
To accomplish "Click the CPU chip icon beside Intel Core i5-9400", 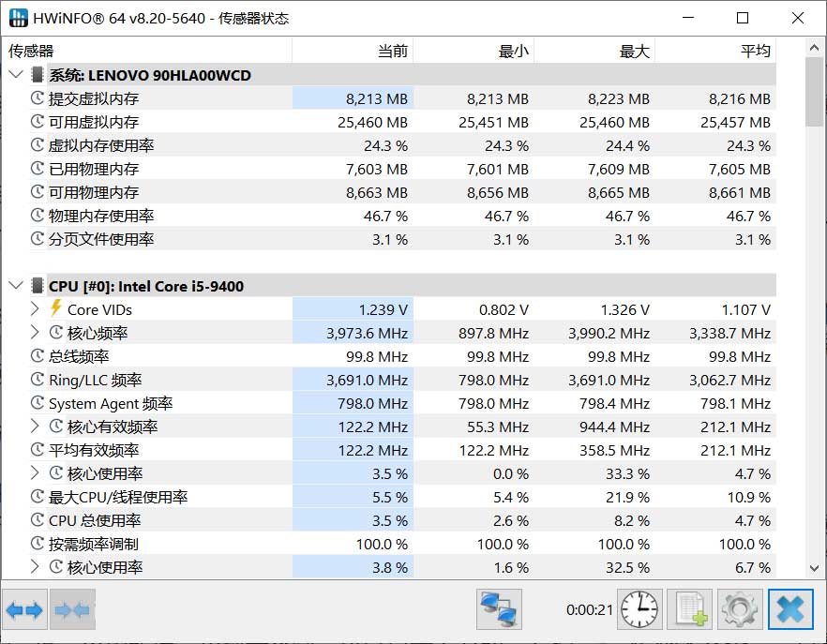I will 37,286.
